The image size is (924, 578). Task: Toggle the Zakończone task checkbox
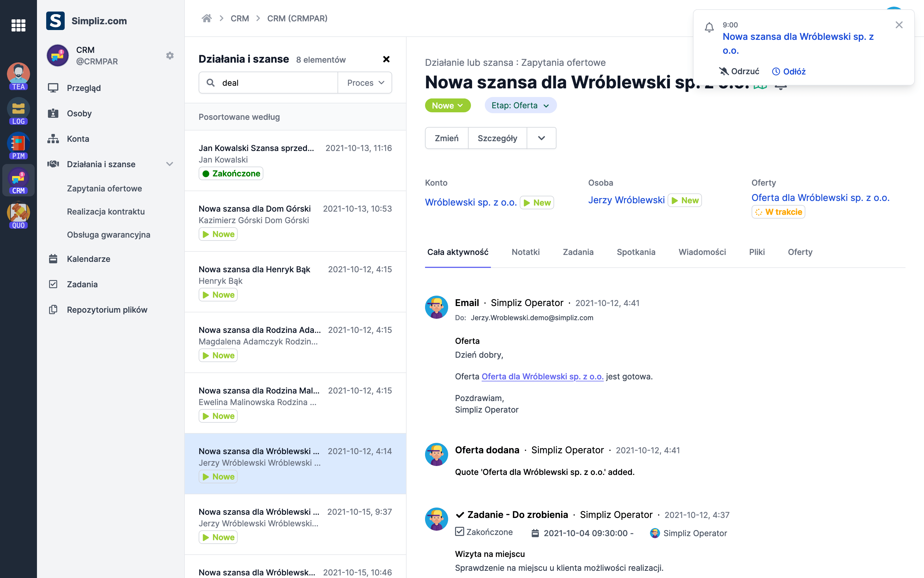459,532
